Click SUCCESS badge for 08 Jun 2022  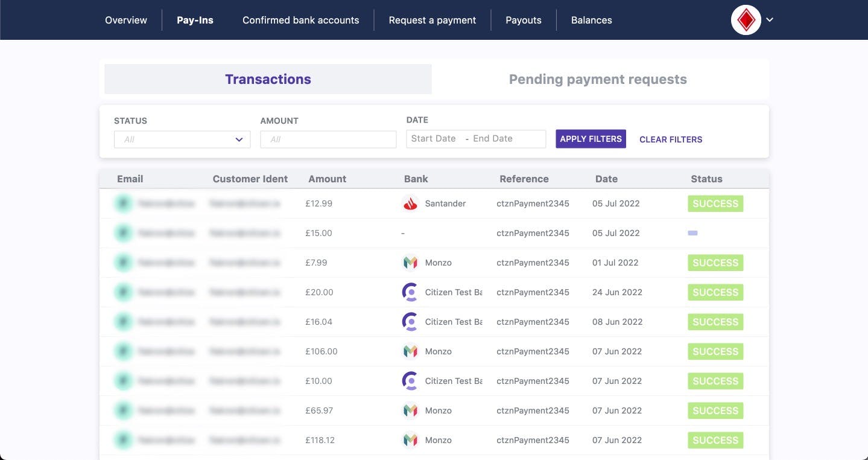click(x=715, y=322)
